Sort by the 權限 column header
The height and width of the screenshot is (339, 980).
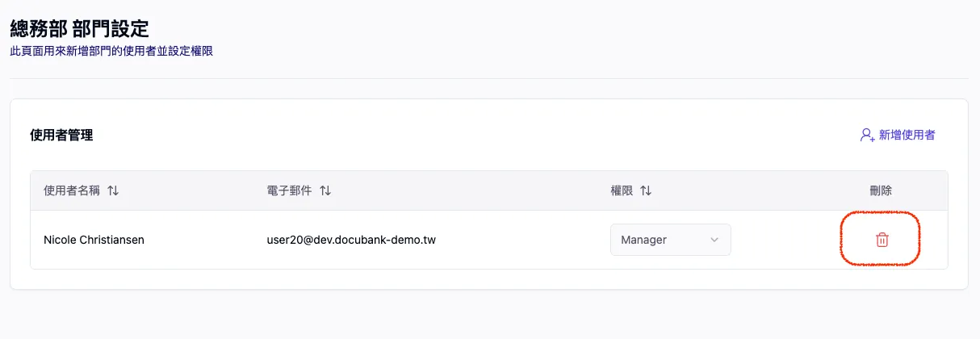point(622,190)
